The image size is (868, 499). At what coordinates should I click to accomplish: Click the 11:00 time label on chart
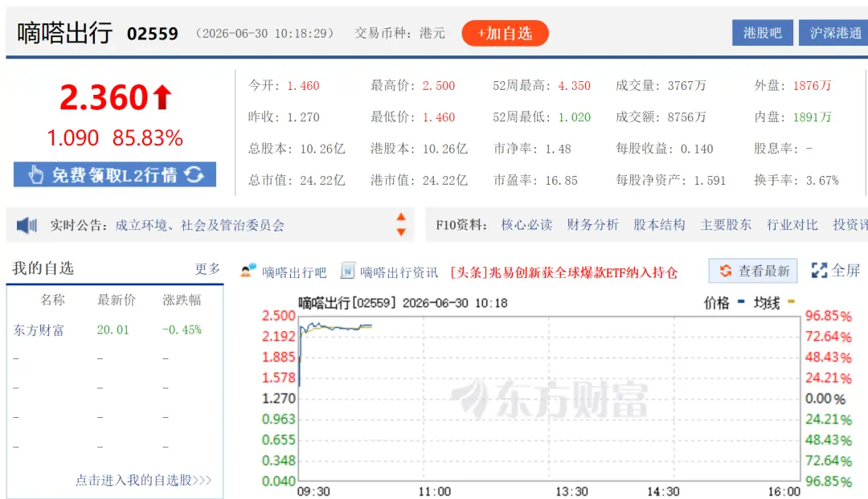click(434, 491)
